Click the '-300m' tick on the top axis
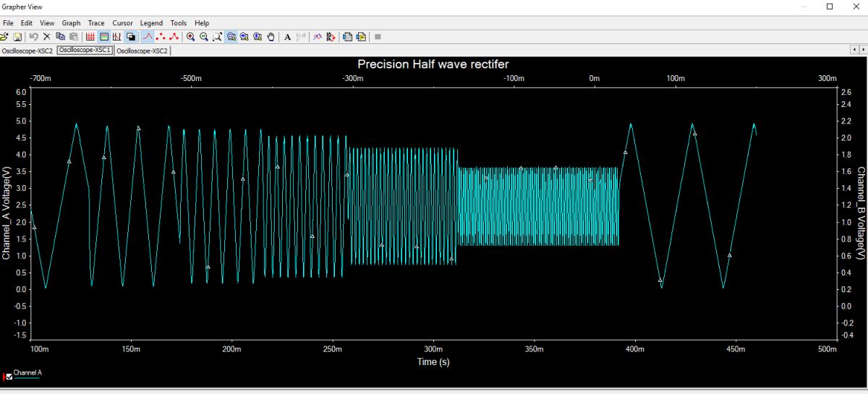Image resolution: width=868 pixels, height=394 pixels. pos(352,78)
